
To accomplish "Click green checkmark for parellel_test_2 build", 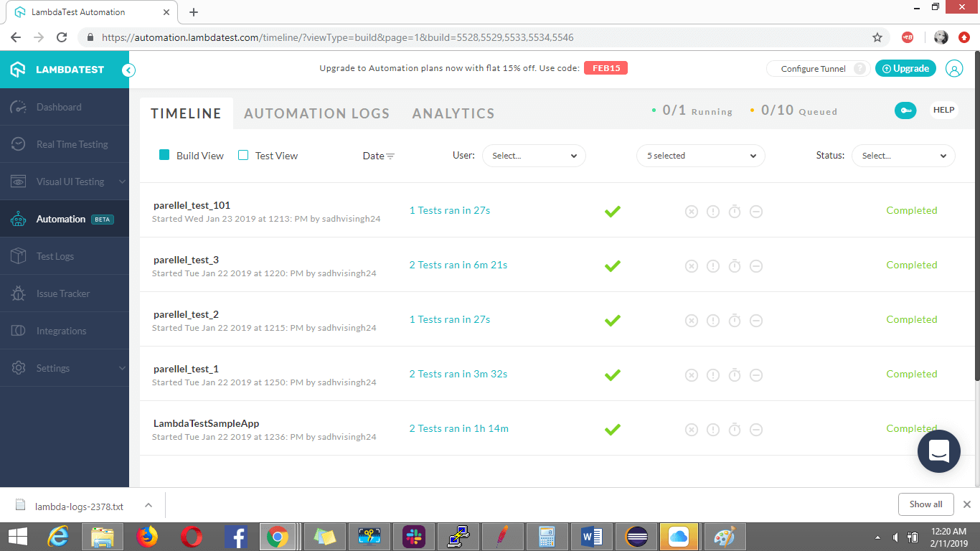I will click(x=612, y=321).
